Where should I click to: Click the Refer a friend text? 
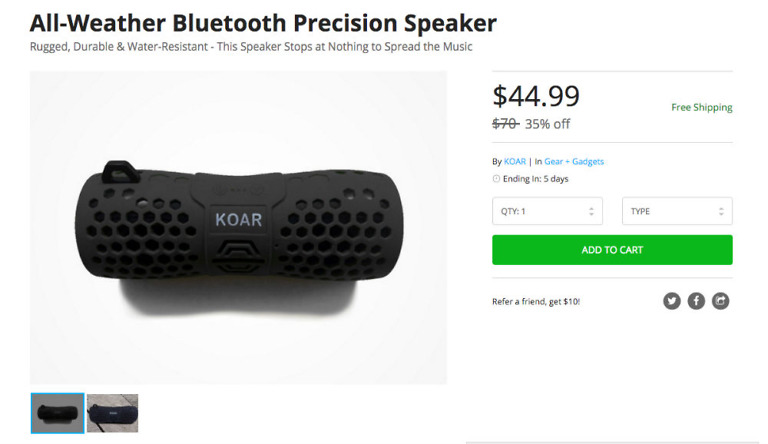pos(536,301)
